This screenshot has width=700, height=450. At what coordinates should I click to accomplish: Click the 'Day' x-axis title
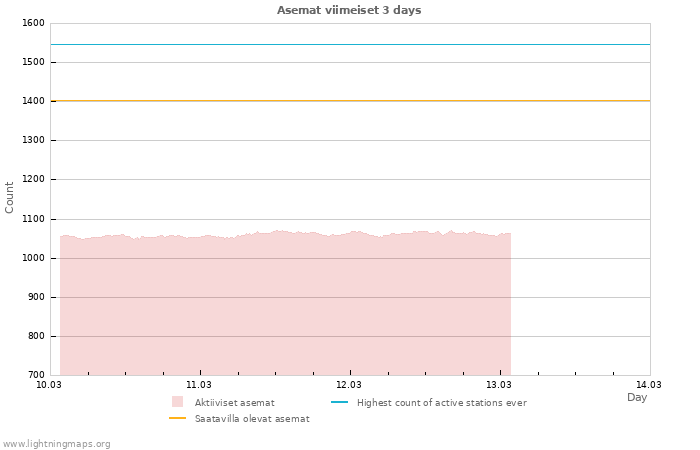tap(637, 397)
